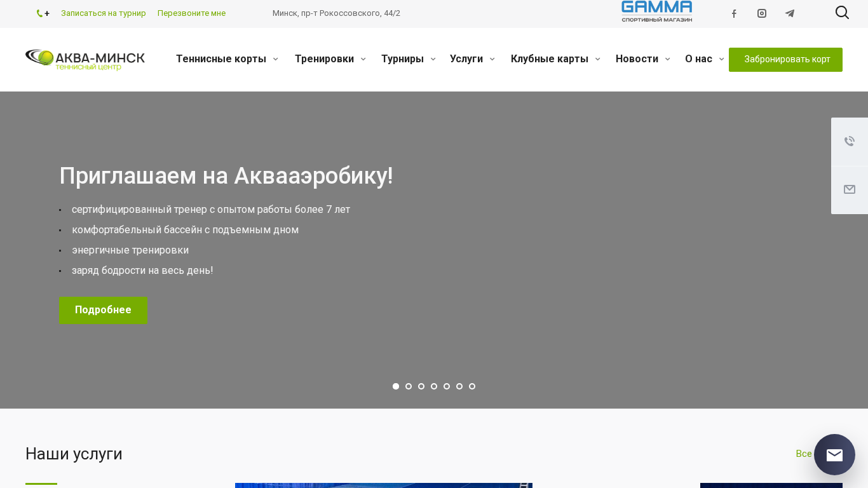Open the floating chat message button
The image size is (868, 488).
(x=834, y=455)
